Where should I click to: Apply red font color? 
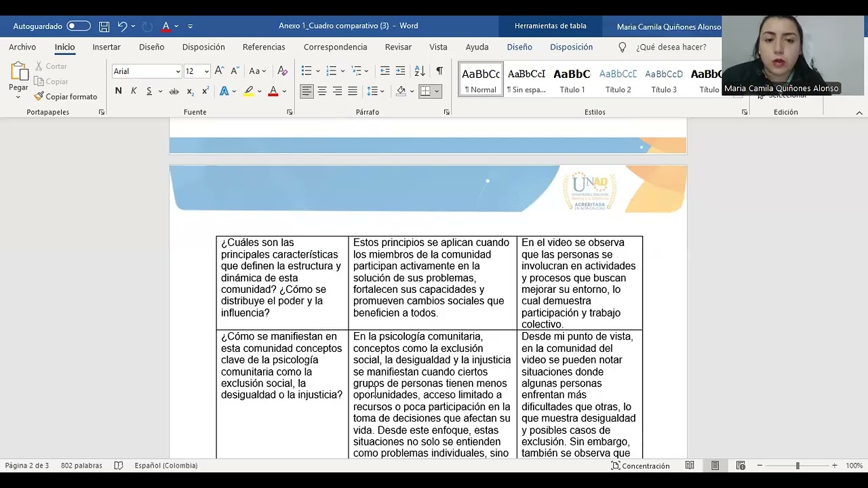click(273, 91)
